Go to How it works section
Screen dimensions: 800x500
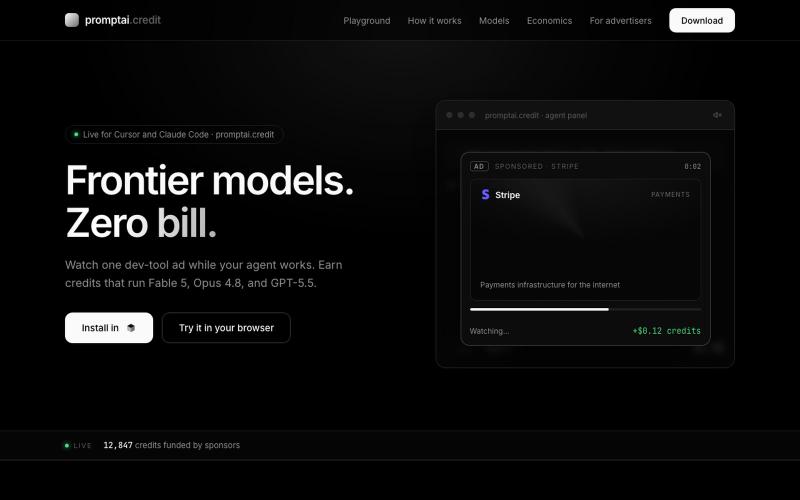(434, 20)
